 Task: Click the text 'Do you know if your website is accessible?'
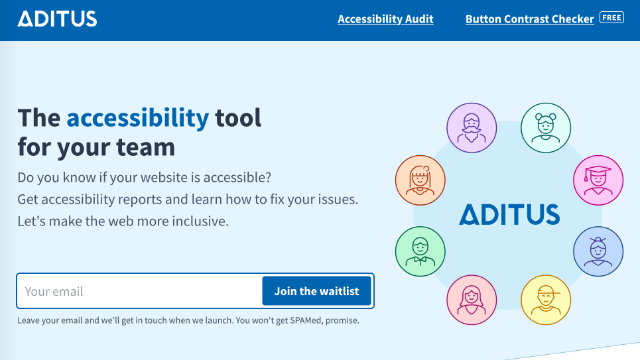[144, 178]
